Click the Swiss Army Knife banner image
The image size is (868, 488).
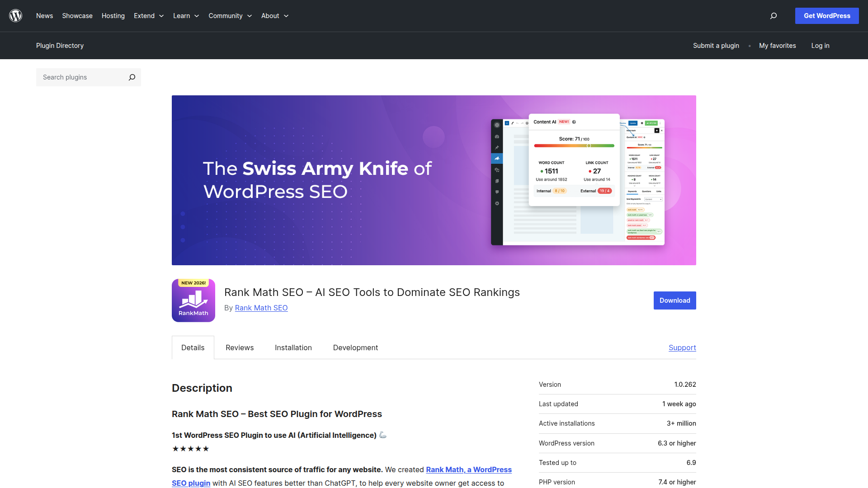[x=434, y=180]
